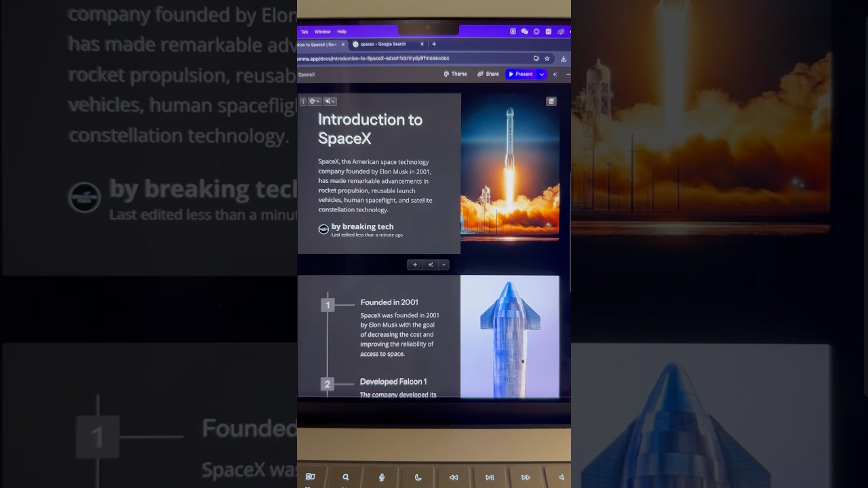Bookmark this page with the star icon

pyautogui.click(x=547, y=58)
